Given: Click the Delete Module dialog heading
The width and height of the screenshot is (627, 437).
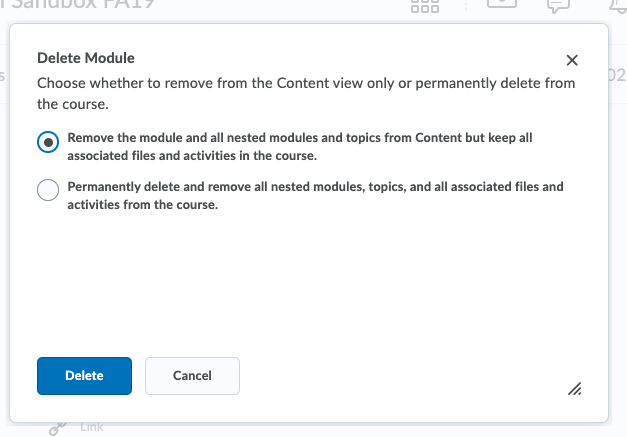Looking at the screenshot, I should tap(86, 58).
